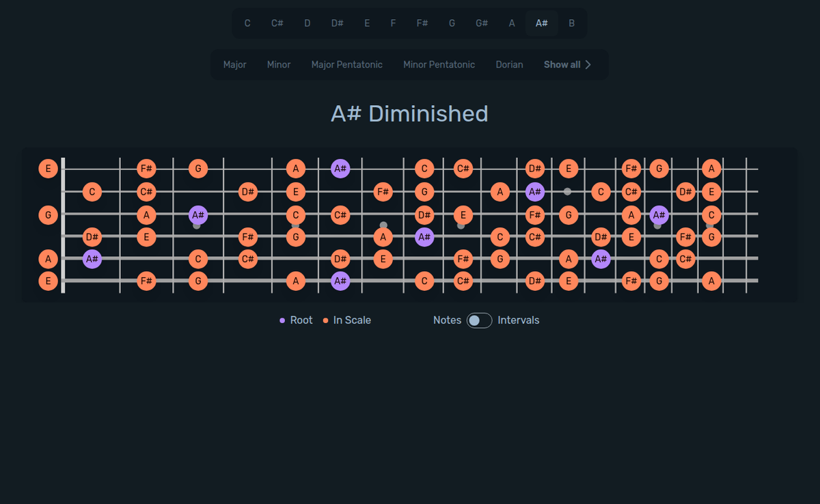The height and width of the screenshot is (504, 820).
Task: Switch to the Minor scale tab
Action: (279, 64)
